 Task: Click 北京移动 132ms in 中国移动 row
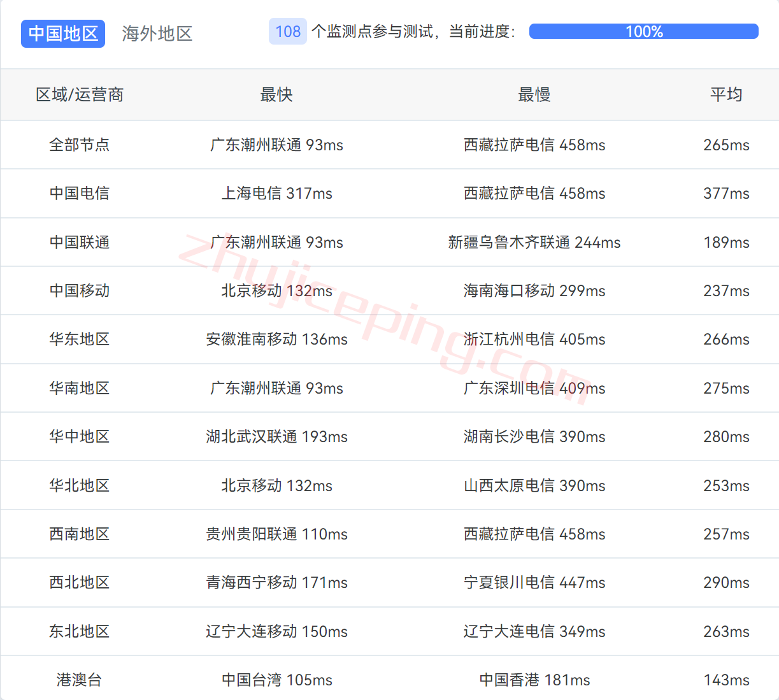point(276,290)
